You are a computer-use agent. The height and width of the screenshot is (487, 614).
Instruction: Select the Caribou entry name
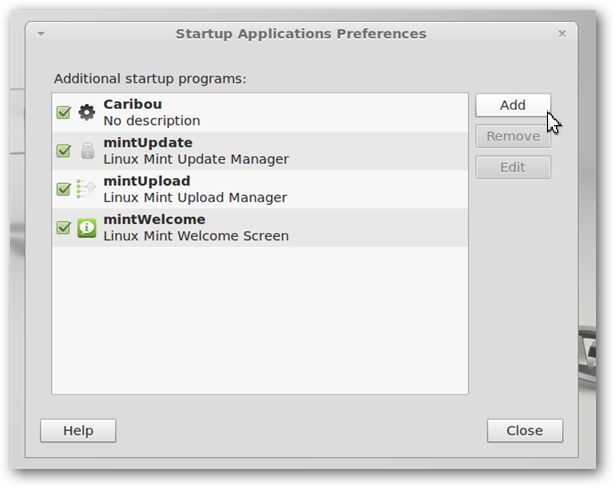tap(132, 105)
